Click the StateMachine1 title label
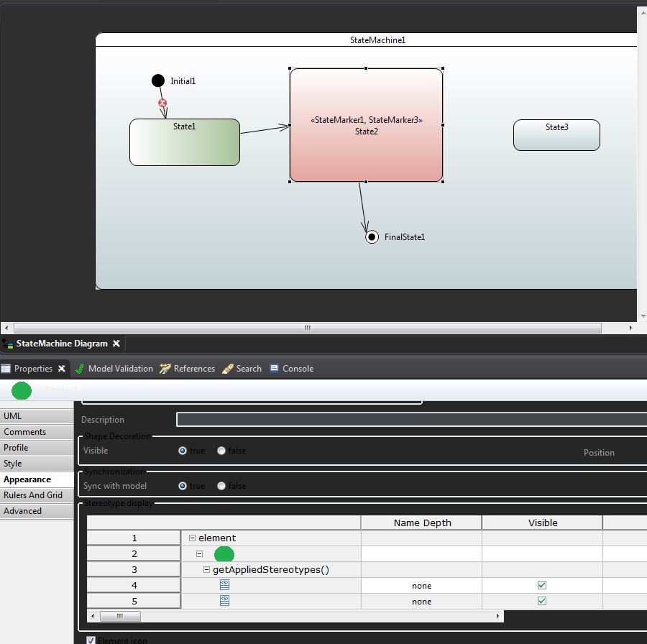Image resolution: width=647 pixels, height=644 pixels. [x=377, y=40]
